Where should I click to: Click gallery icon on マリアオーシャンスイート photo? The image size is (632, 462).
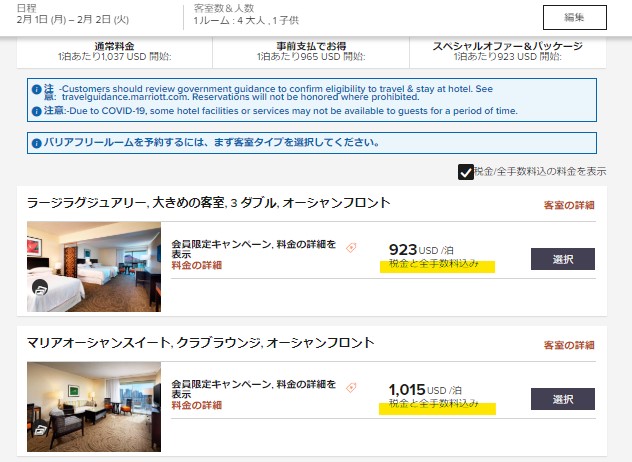tap(40, 430)
